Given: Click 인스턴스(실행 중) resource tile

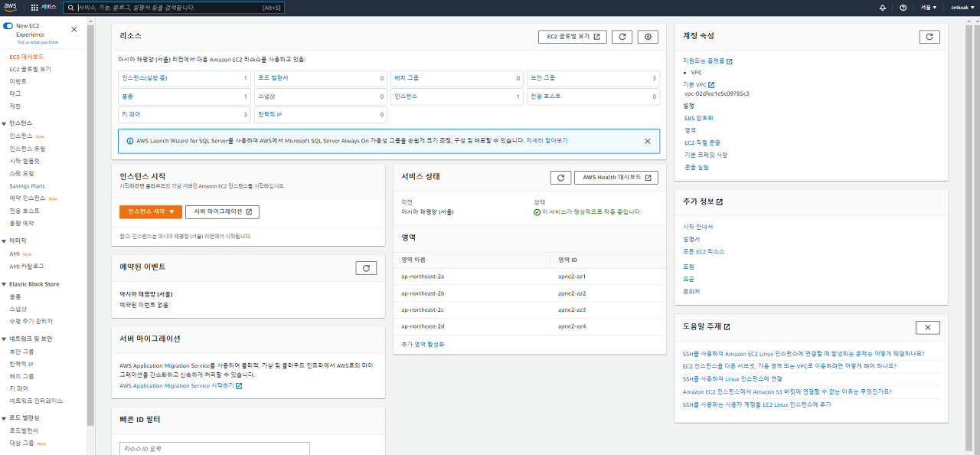Looking at the screenshot, I should click(x=184, y=78).
